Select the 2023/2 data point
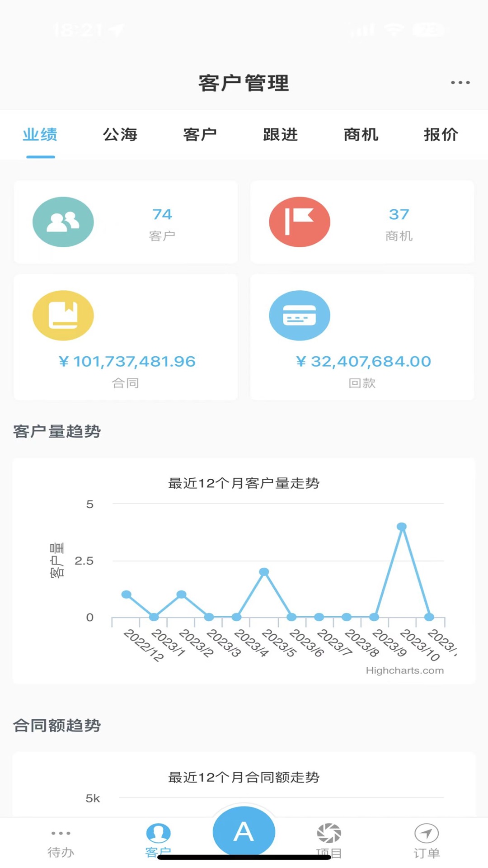This screenshot has height=868, width=488. (181, 594)
